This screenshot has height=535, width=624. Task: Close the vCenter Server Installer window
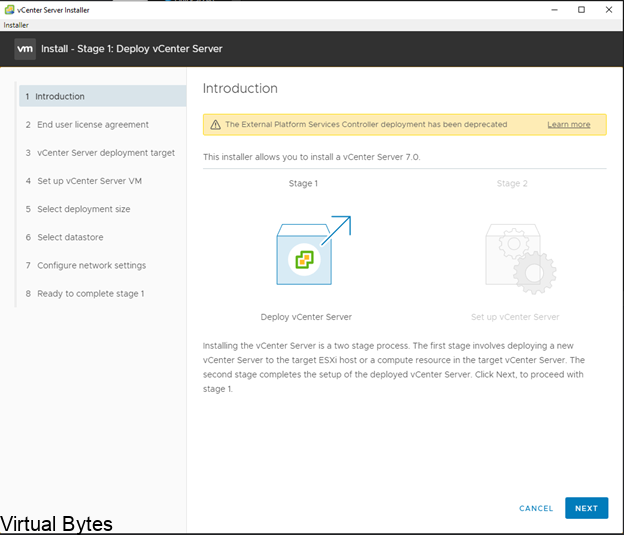click(x=609, y=10)
